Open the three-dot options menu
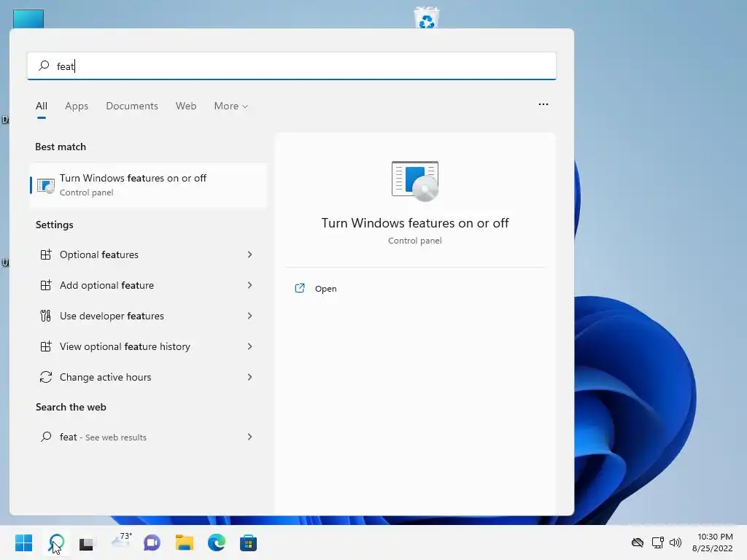The image size is (747, 560). 543,104
